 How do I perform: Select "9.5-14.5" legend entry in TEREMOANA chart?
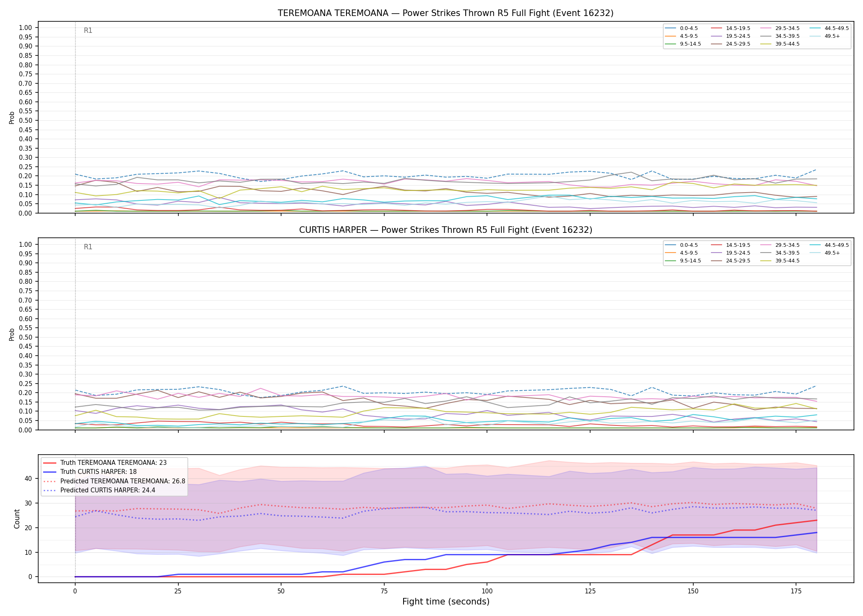point(683,44)
